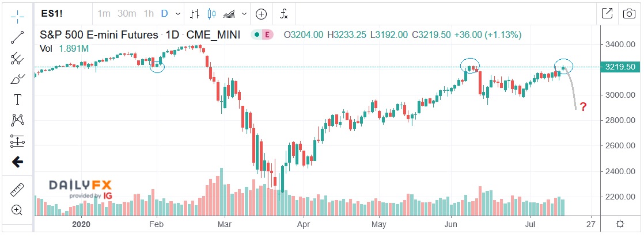Open the indicators fx menu
The width and height of the screenshot is (644, 238).
coord(284,13)
